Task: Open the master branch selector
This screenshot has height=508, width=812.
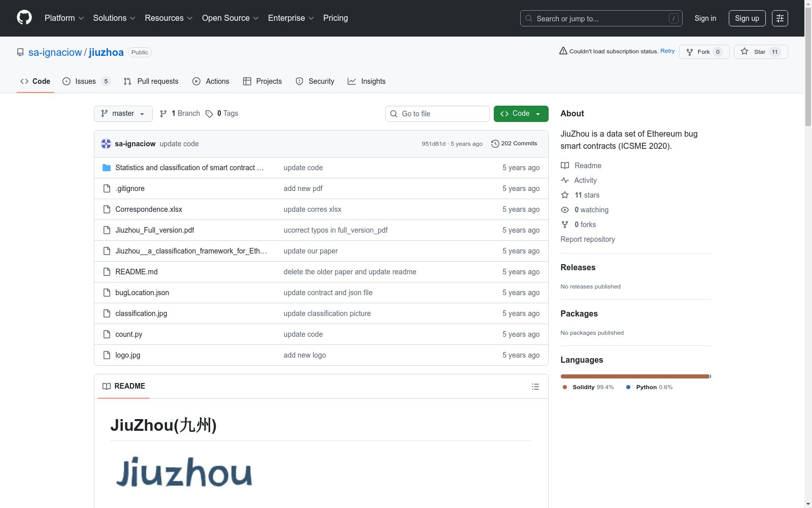Action: [123, 114]
